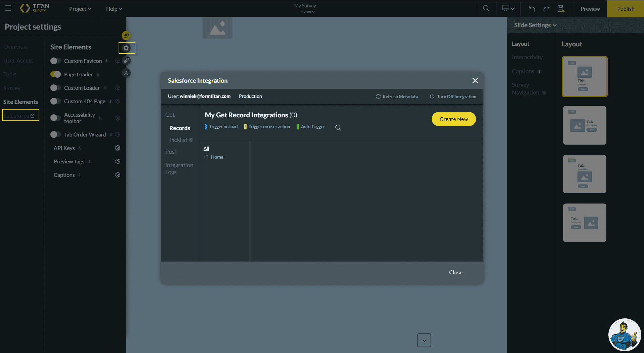Open Survey settings section
The height and width of the screenshot is (353, 644).
pos(12,88)
